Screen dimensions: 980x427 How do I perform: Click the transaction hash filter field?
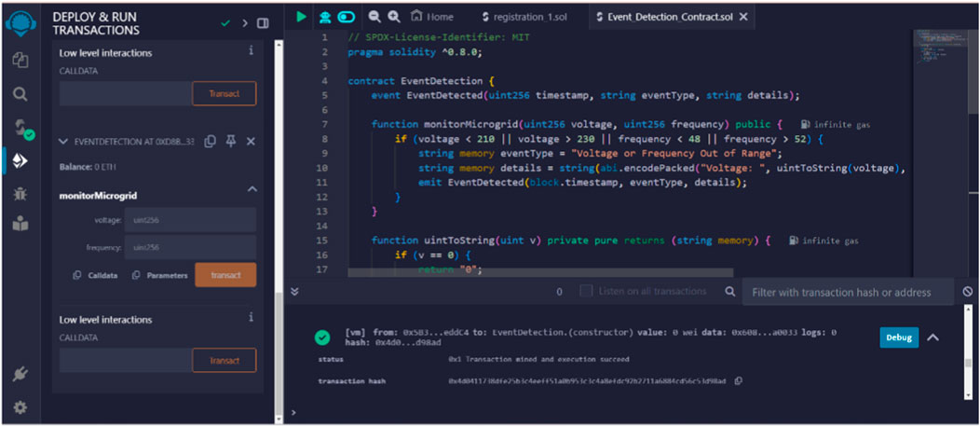point(848,292)
